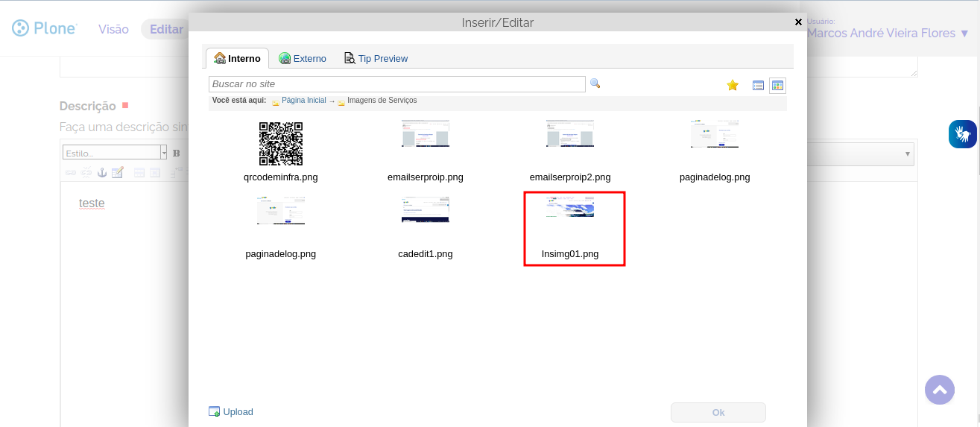The width and height of the screenshot is (980, 427).
Task: Switch to list view icon
Action: pyautogui.click(x=758, y=86)
